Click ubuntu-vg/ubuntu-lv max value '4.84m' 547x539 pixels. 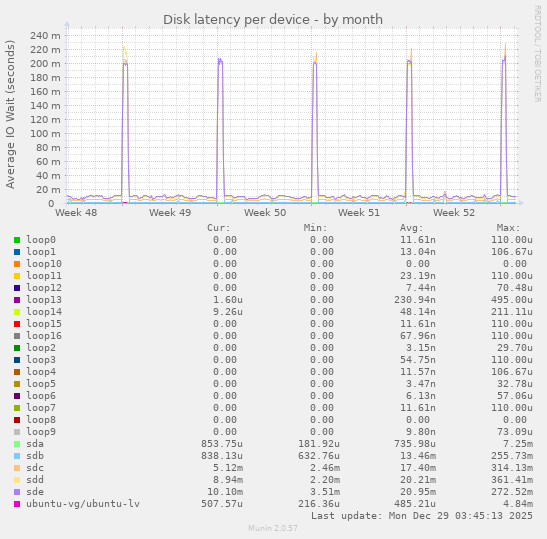pos(518,504)
